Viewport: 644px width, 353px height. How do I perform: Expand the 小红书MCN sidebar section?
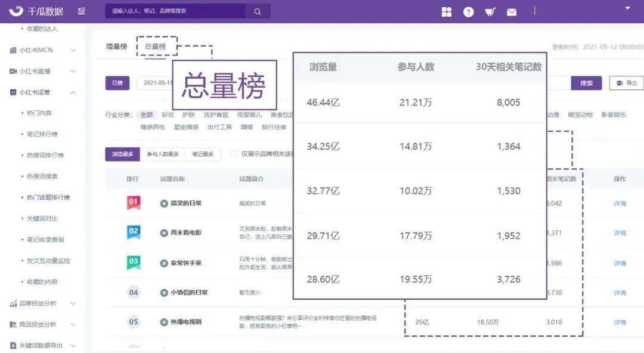pyautogui.click(x=43, y=50)
